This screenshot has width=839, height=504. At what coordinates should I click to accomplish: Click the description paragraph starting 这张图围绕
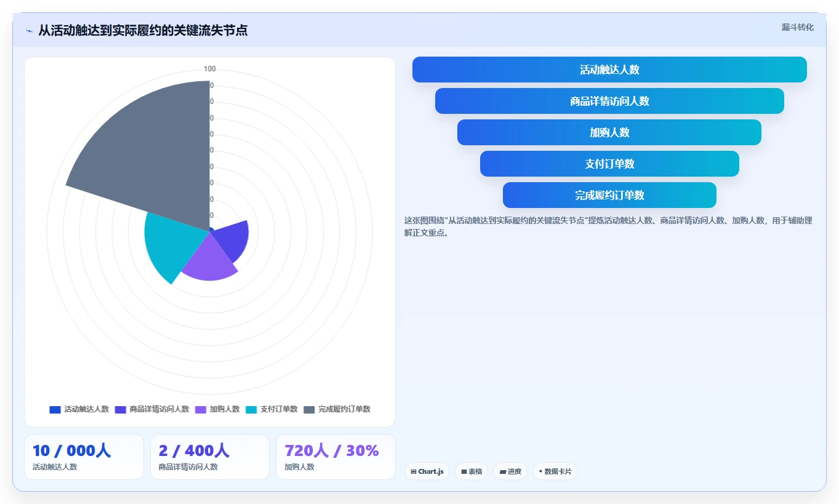[608, 226]
